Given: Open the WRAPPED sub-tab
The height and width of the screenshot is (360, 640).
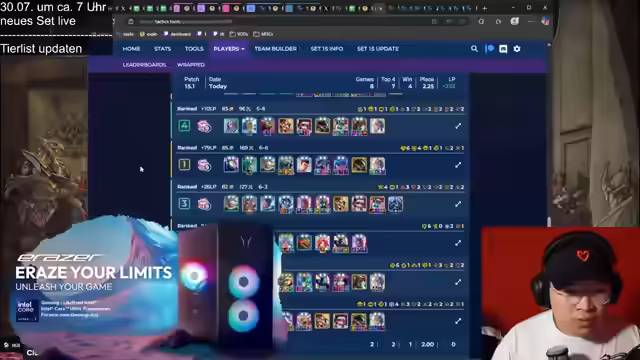Looking at the screenshot, I should (191, 65).
